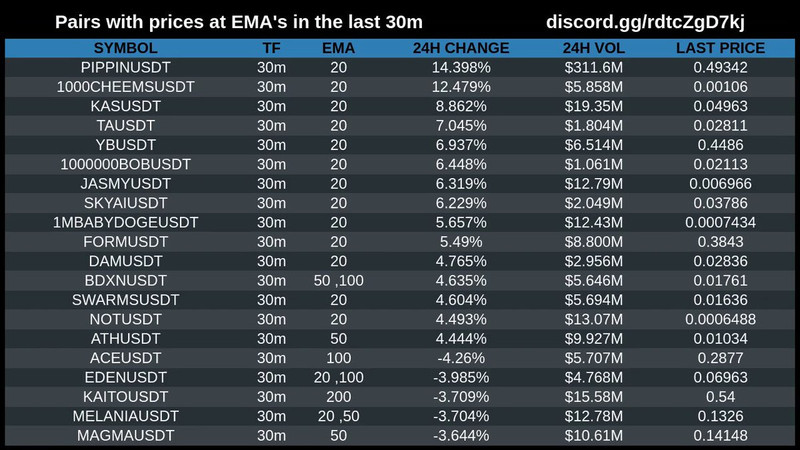Select the 1MBABYDOGEUSDT symbol
The image size is (800, 450).
click(126, 222)
